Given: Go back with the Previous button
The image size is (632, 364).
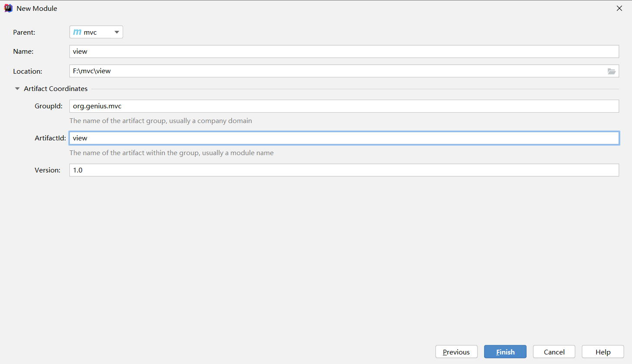Looking at the screenshot, I should point(456,352).
